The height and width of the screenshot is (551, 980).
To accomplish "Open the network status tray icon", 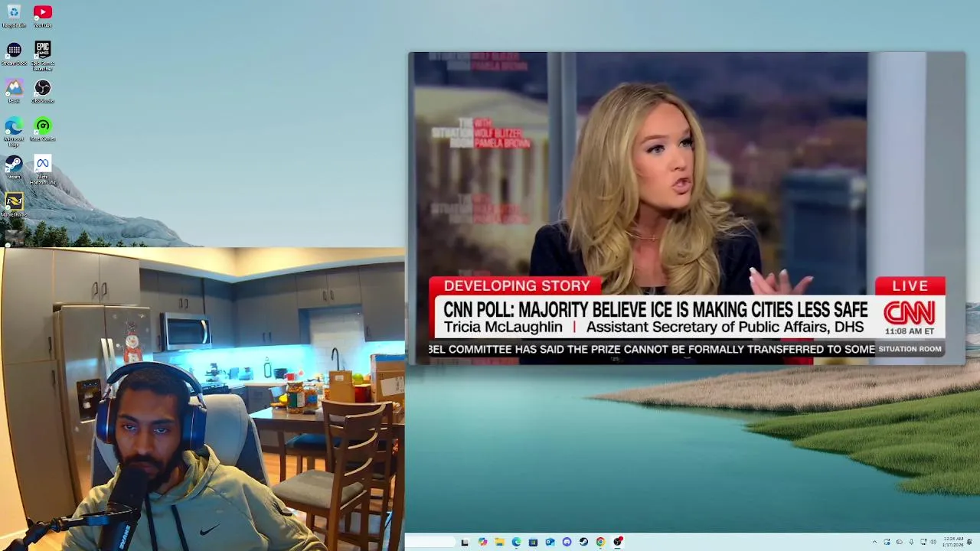I will pos(923,542).
